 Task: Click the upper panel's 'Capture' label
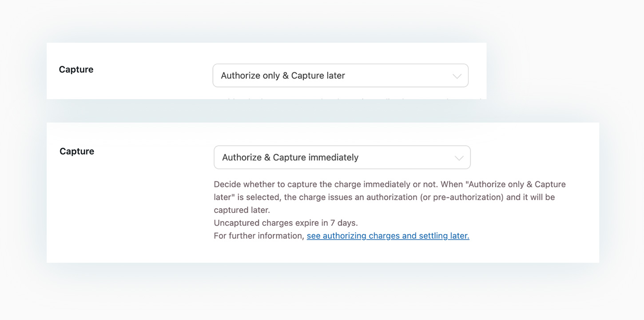tap(76, 70)
